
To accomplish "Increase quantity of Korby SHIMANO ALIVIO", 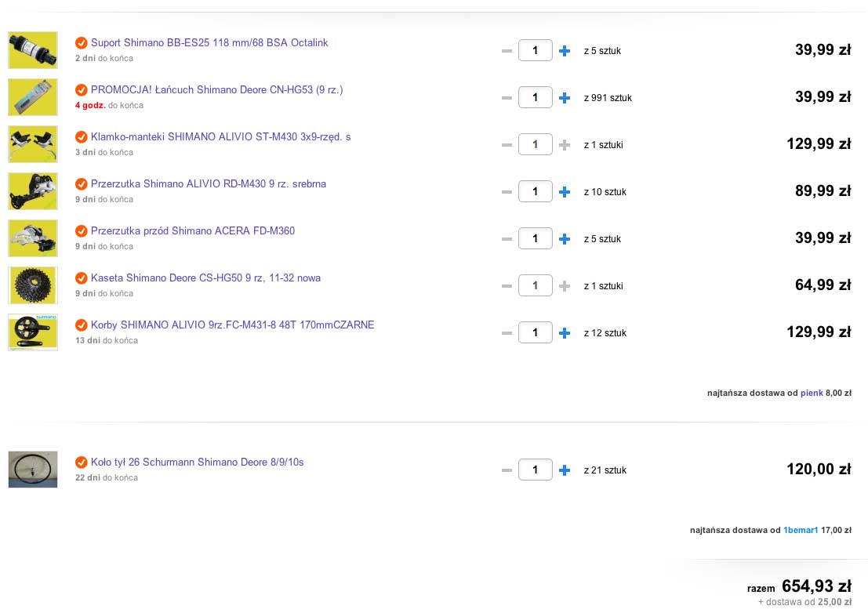I will tap(564, 333).
